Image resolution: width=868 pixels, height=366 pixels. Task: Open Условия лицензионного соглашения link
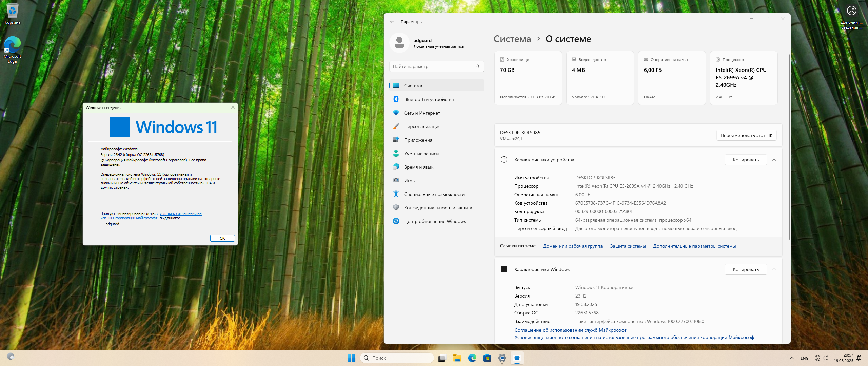[x=635, y=337]
